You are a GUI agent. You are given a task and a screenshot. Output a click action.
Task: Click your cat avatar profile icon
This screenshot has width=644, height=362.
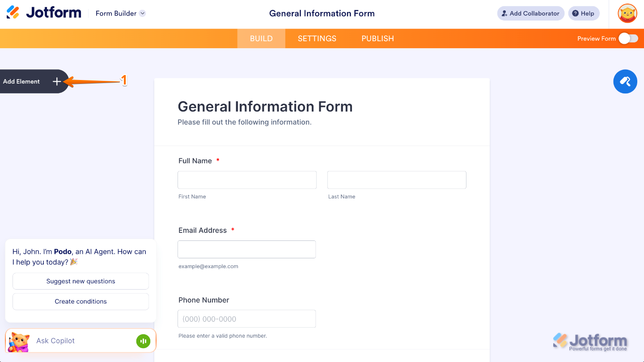pyautogui.click(x=627, y=13)
